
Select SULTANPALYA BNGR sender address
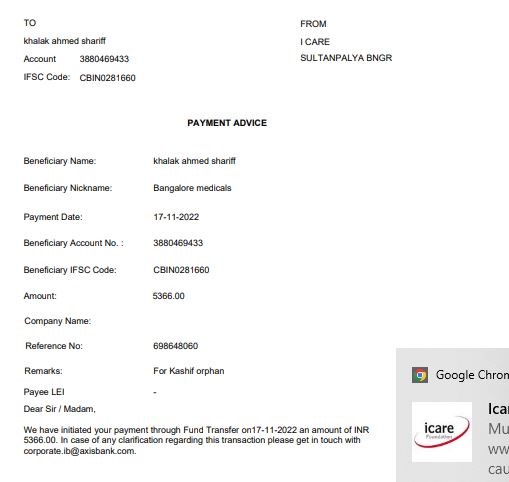click(x=346, y=58)
